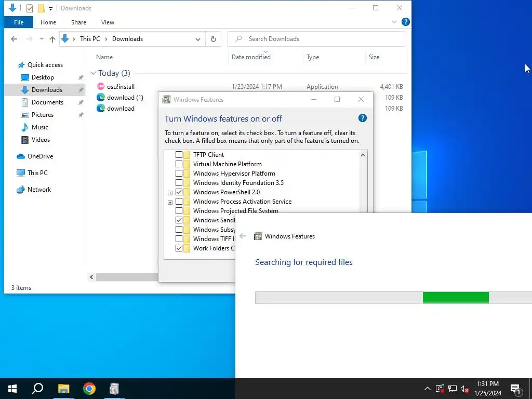Expand the File Explorer ribbon

[394, 22]
